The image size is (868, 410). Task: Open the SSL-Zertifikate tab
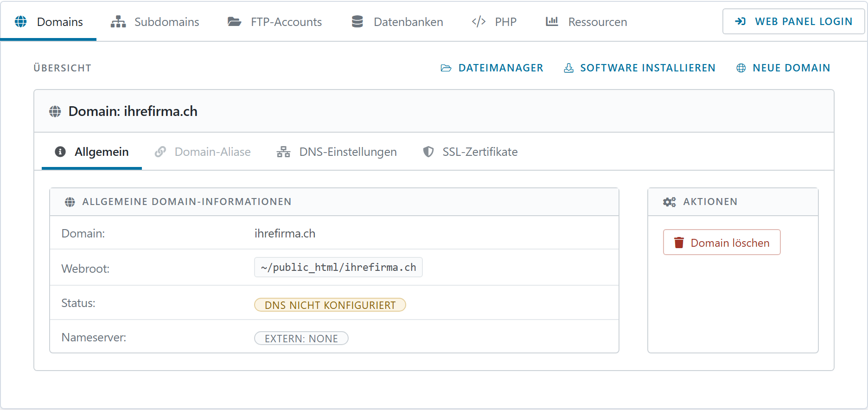[x=471, y=152]
